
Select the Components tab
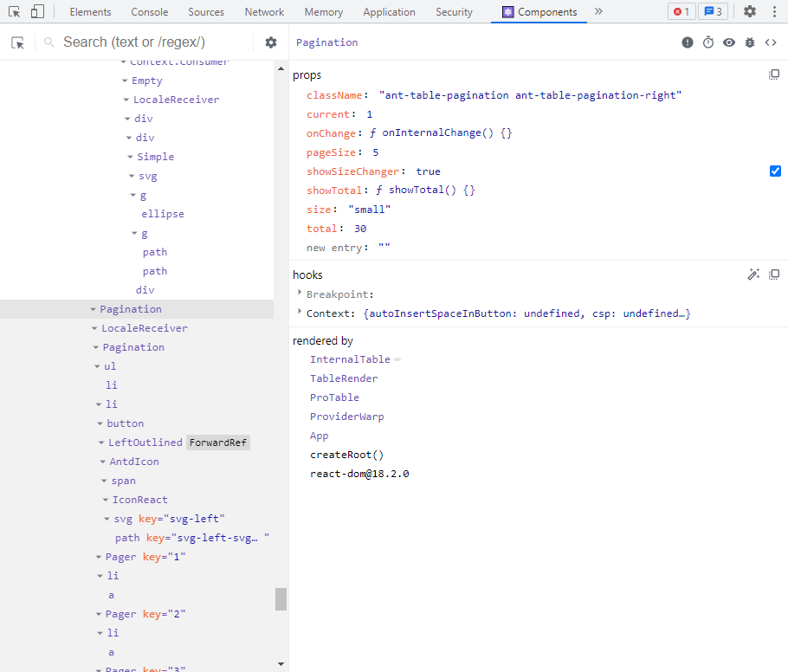(539, 12)
